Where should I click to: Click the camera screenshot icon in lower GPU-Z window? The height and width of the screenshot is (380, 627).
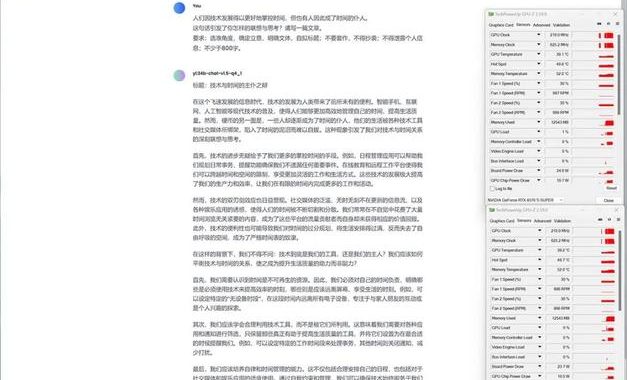[600, 220]
